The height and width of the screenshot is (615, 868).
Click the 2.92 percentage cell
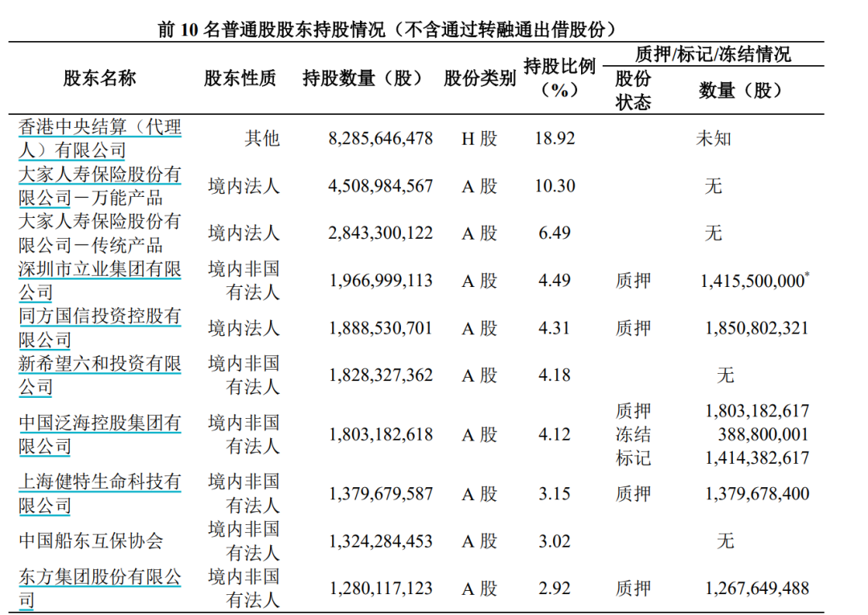point(555,588)
